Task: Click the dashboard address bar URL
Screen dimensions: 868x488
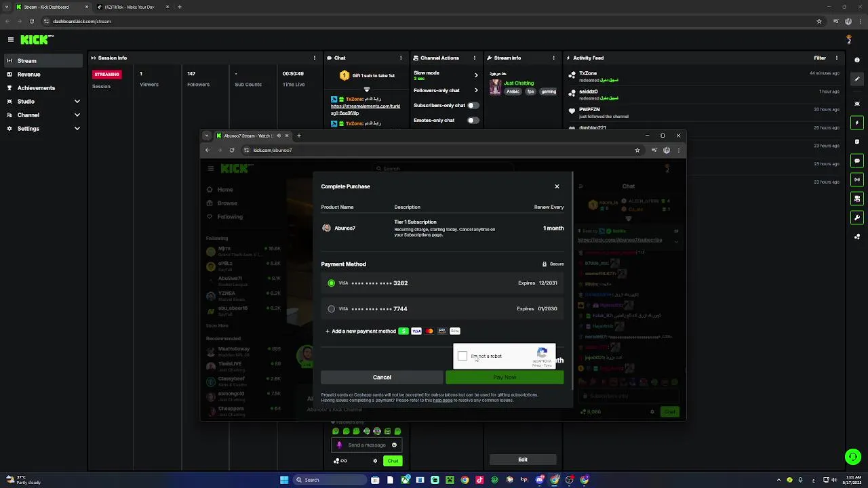Action: tap(82, 21)
